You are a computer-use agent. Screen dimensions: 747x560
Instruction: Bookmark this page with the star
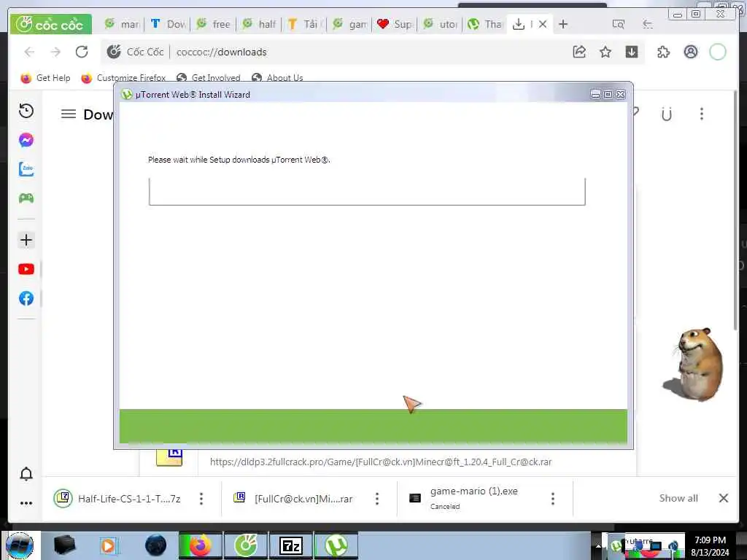click(605, 52)
